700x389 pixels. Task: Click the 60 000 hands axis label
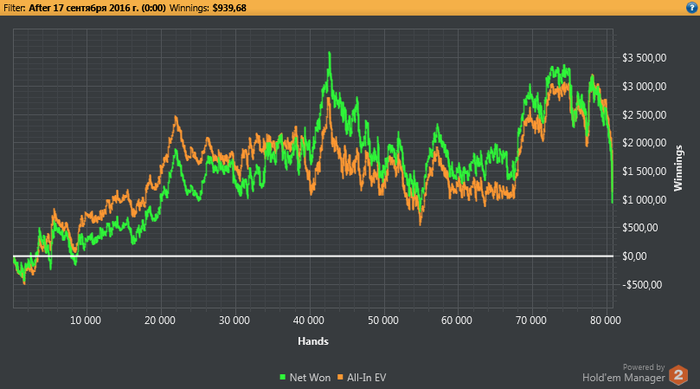[x=456, y=320]
